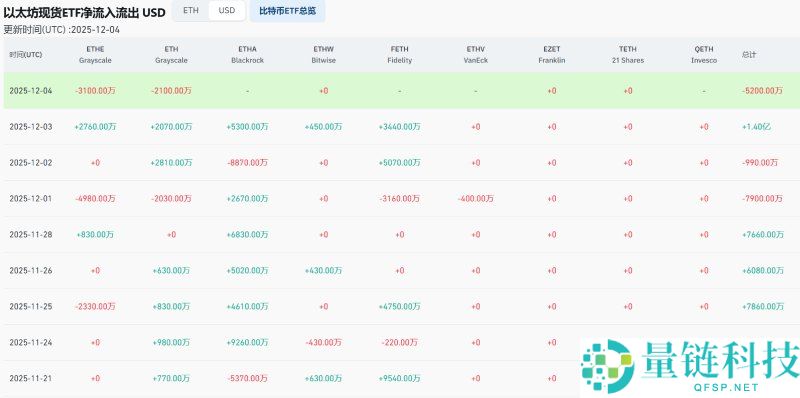The height and width of the screenshot is (398, 800).
Task: Click the -8870.00万 Blackrock value
Action: pos(247,163)
